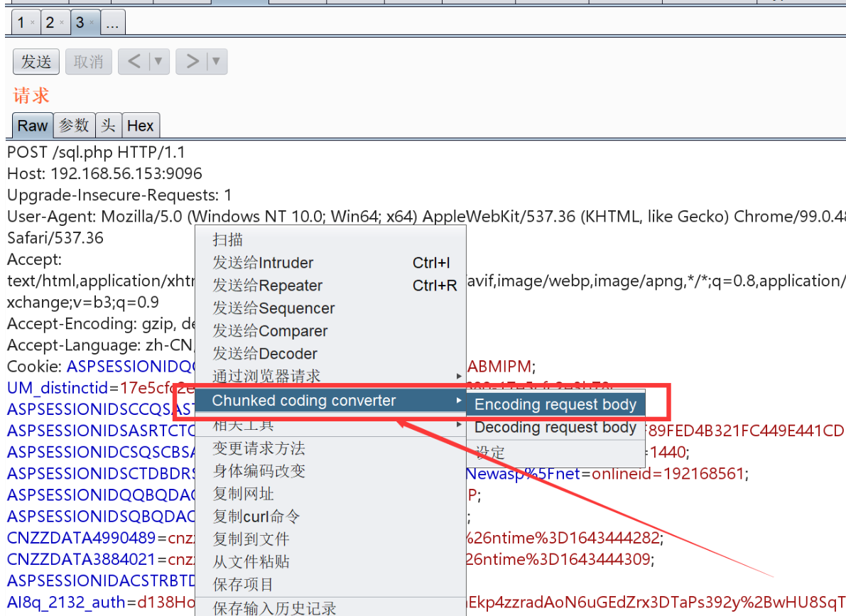Choose 发送给Comparer menu item
This screenshot has width=846, height=616.
(x=330, y=330)
